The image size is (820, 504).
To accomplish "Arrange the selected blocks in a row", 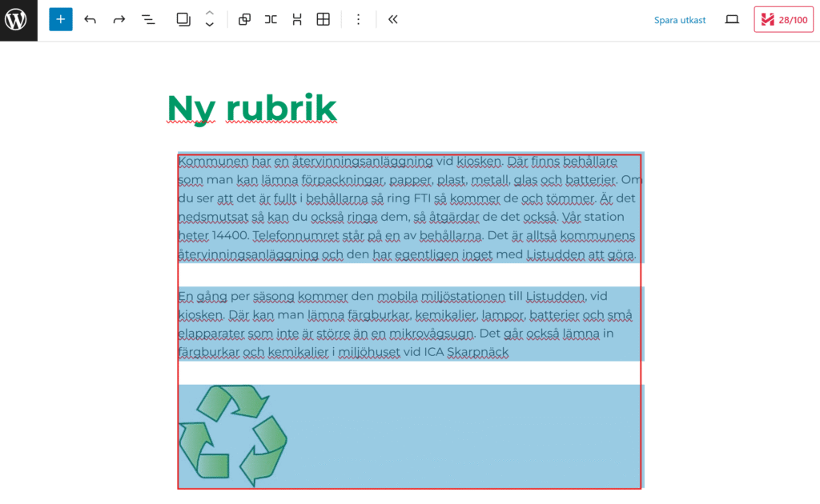I will point(271,20).
